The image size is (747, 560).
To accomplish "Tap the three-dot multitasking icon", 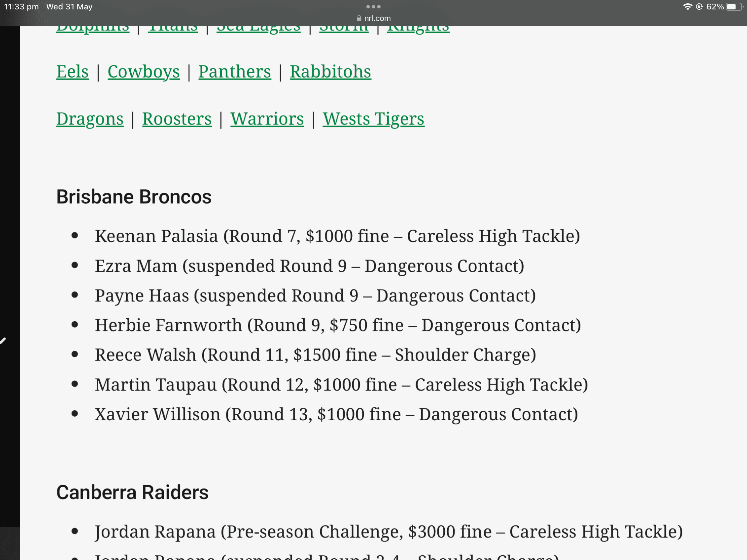I will (373, 7).
